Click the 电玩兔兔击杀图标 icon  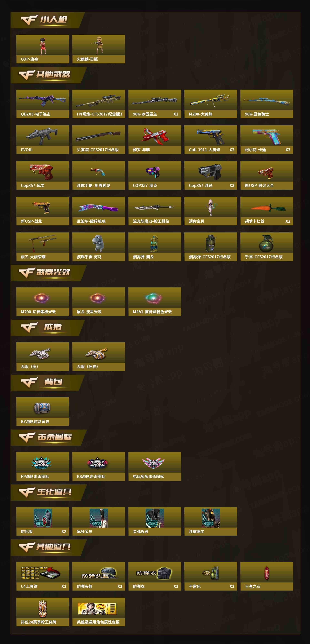pyautogui.click(x=153, y=463)
